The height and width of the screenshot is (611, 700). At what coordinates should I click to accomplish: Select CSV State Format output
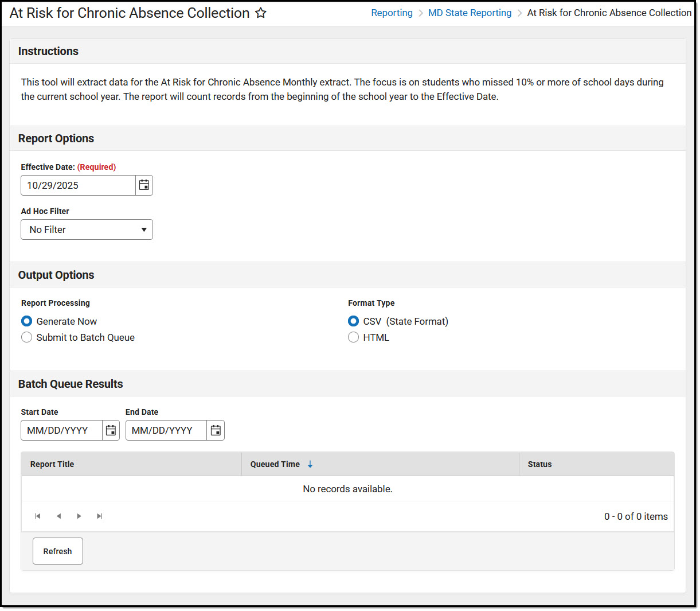353,321
